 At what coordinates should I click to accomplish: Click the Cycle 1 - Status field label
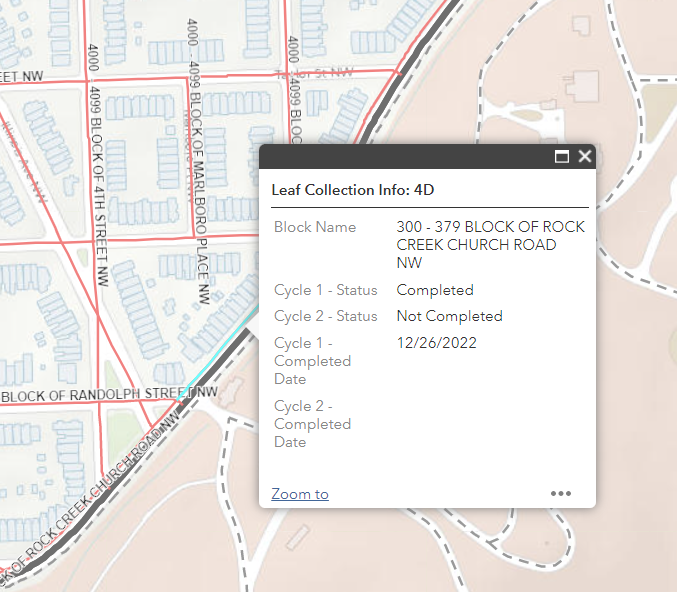(326, 290)
